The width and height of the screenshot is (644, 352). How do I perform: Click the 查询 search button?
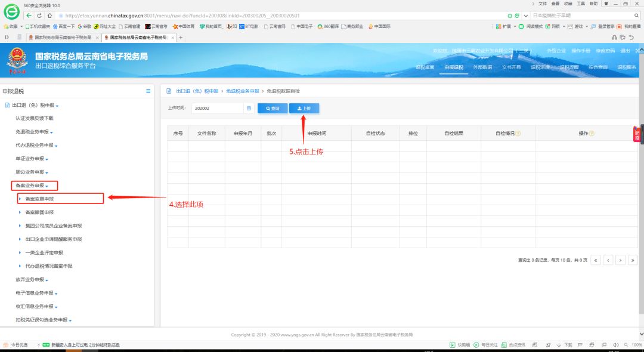273,109
